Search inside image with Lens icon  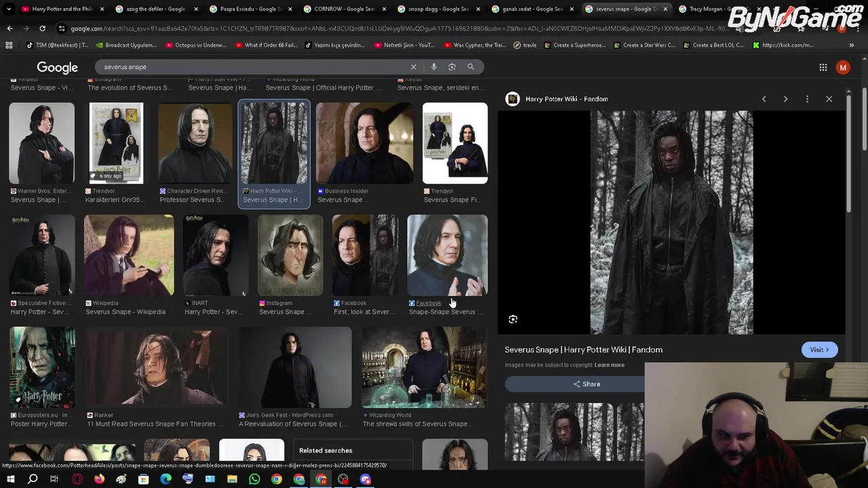(x=513, y=319)
